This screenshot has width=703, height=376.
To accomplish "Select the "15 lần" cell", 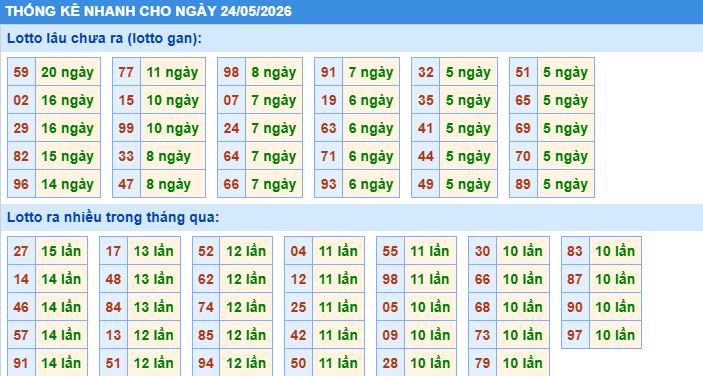I will (x=61, y=251).
